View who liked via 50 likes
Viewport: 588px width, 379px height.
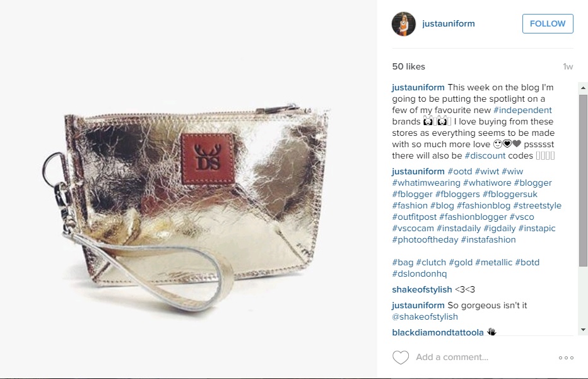[408, 66]
